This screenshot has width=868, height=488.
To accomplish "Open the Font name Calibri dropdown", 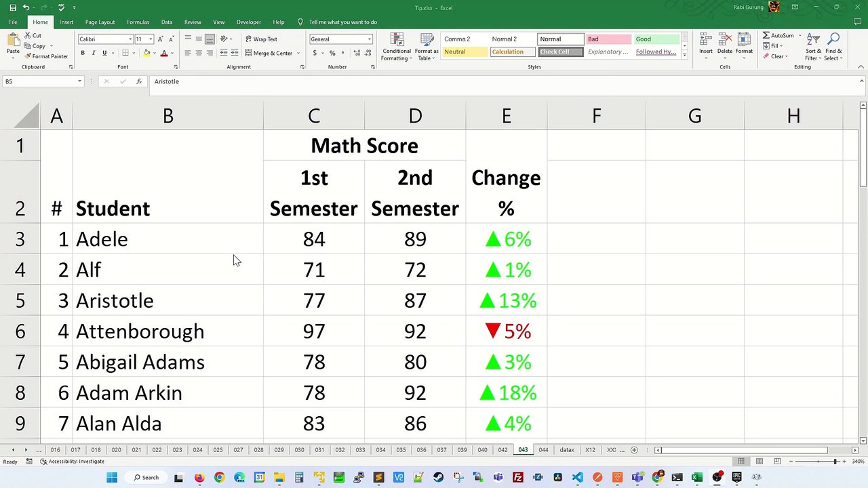I will 130,39.
